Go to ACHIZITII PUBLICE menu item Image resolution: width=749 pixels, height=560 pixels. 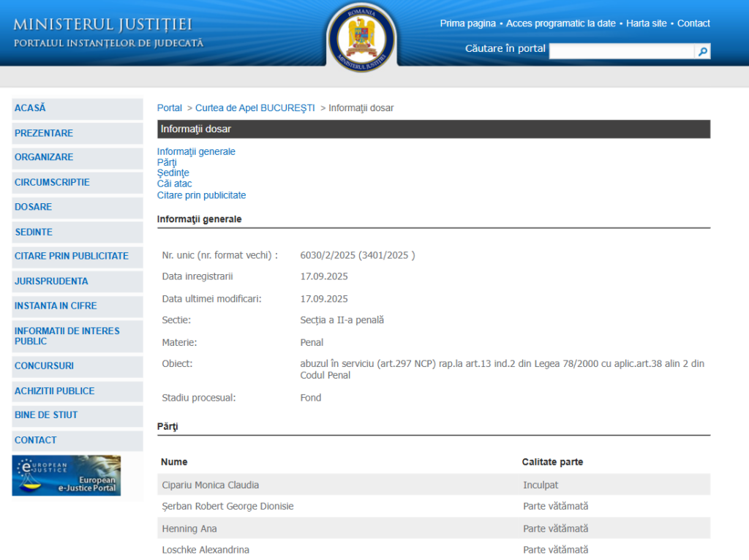point(55,391)
